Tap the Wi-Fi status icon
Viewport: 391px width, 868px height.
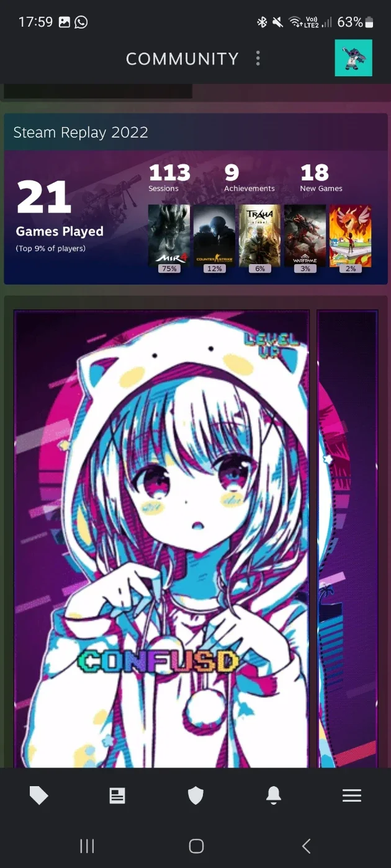pyautogui.click(x=295, y=22)
